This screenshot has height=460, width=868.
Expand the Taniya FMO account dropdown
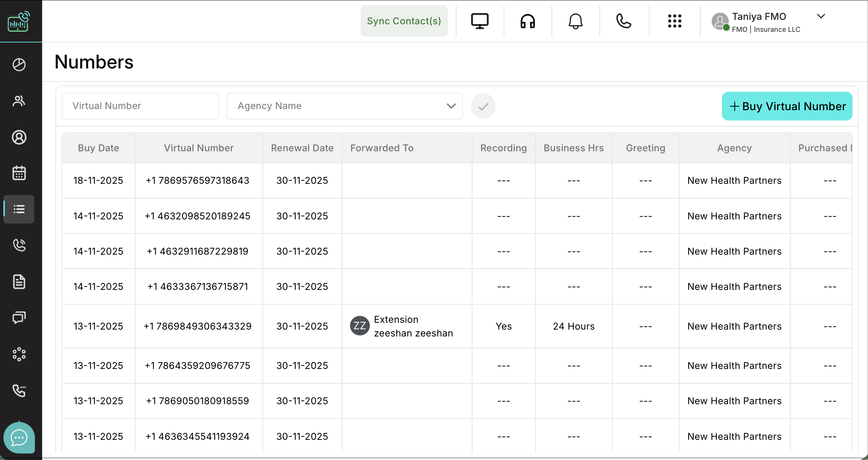(820, 16)
